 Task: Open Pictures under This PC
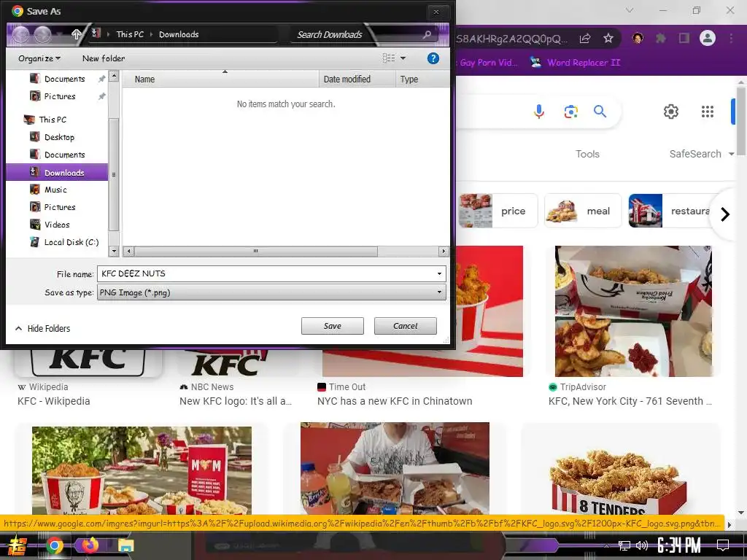coord(60,207)
